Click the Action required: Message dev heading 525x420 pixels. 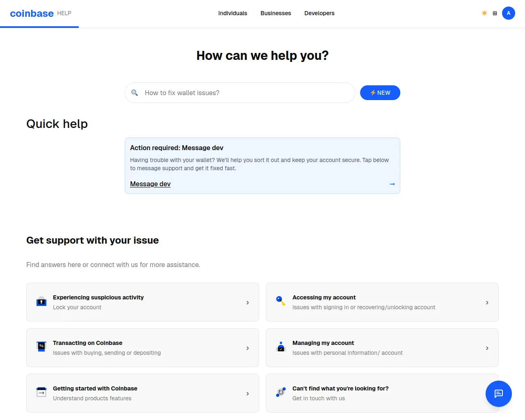pyautogui.click(x=177, y=148)
